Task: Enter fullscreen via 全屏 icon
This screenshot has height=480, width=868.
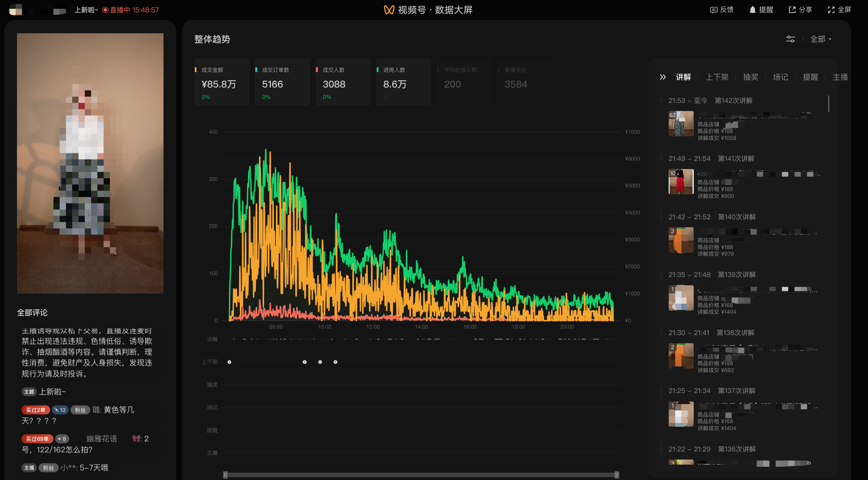Action: [831, 10]
